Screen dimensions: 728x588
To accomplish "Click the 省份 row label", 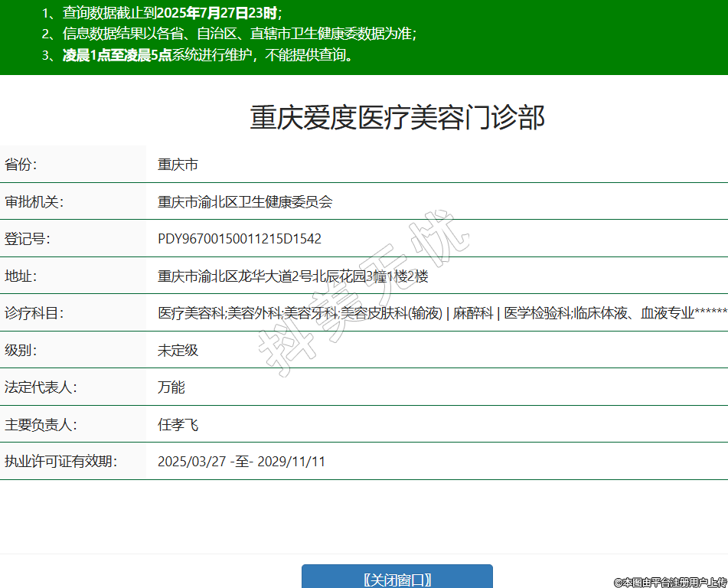I will click(21, 165).
